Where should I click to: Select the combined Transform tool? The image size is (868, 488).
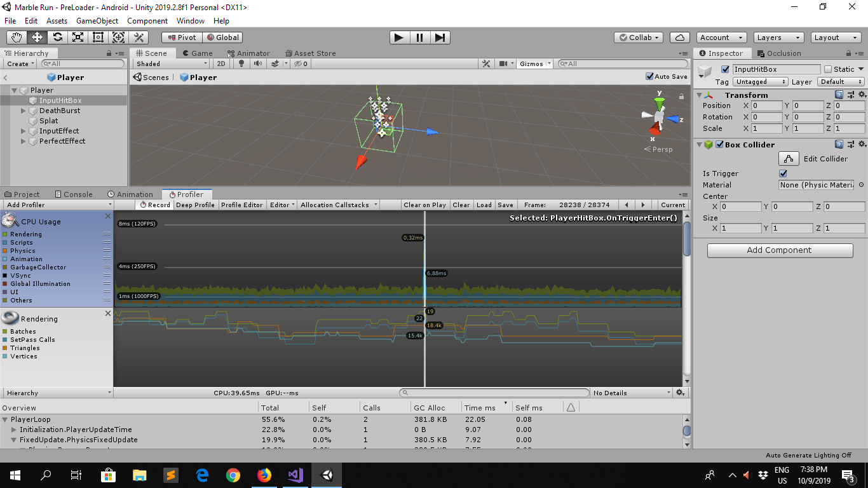[x=119, y=37]
